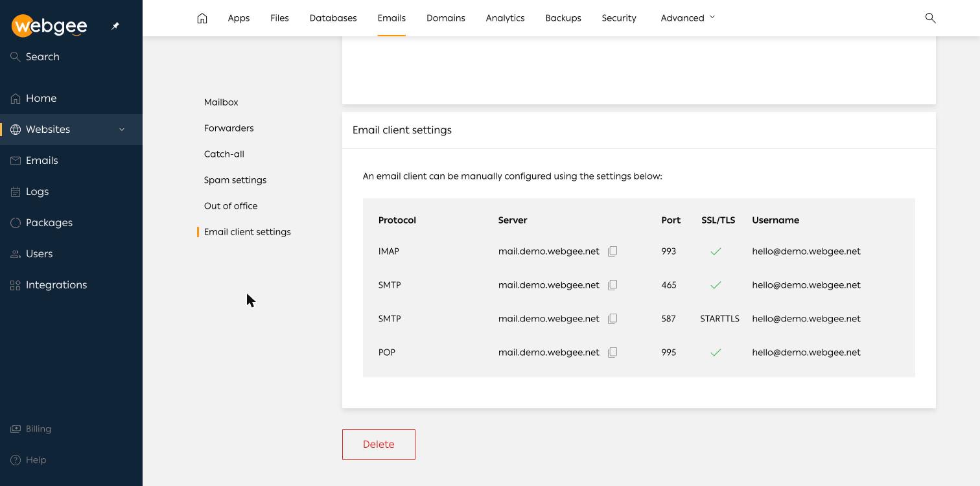Open the top bar home icon
This screenshot has width=980, height=486.
tap(202, 18)
